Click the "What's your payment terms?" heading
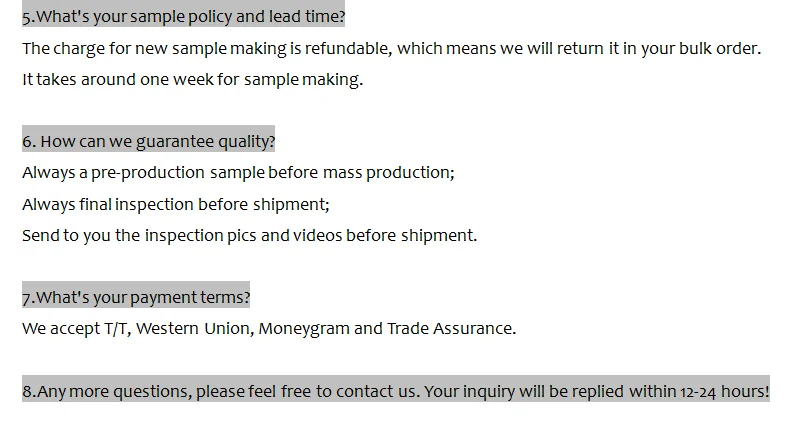 [x=136, y=297]
